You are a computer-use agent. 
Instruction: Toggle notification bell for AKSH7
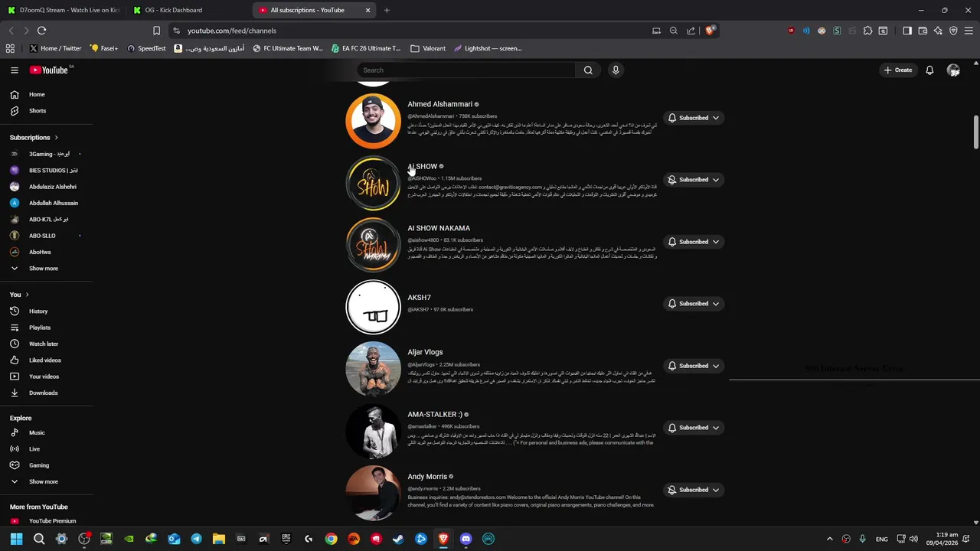(x=672, y=304)
